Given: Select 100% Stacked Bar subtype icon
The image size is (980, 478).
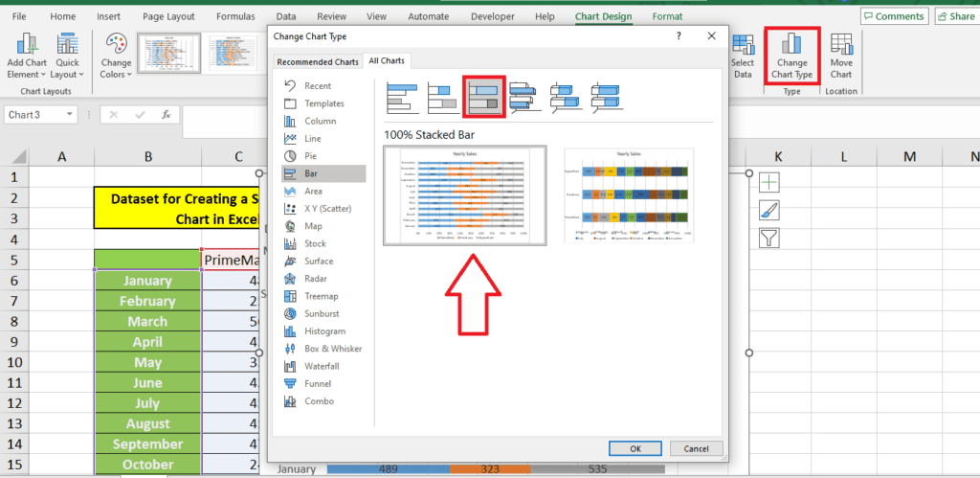Looking at the screenshot, I should 483,97.
